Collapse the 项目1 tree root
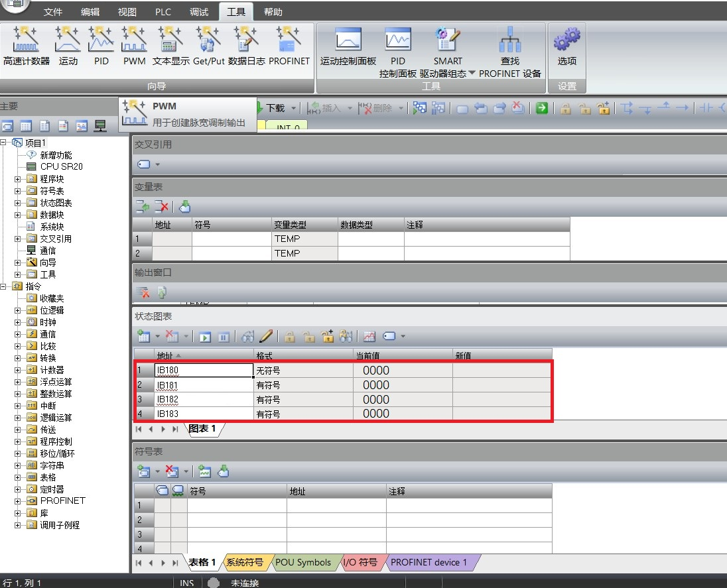 [3, 143]
